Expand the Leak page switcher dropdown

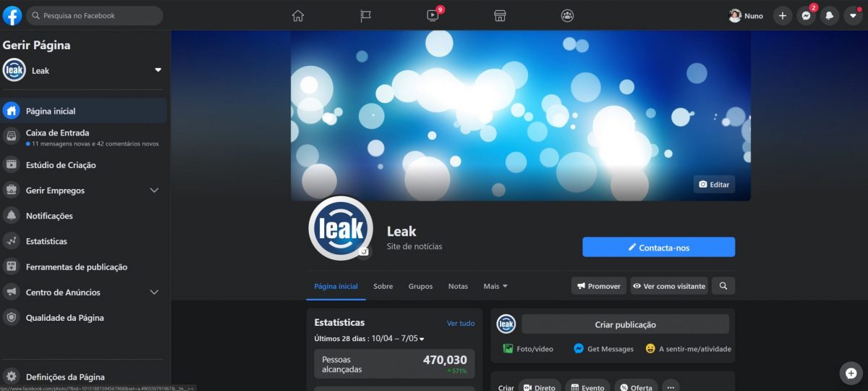(x=158, y=70)
